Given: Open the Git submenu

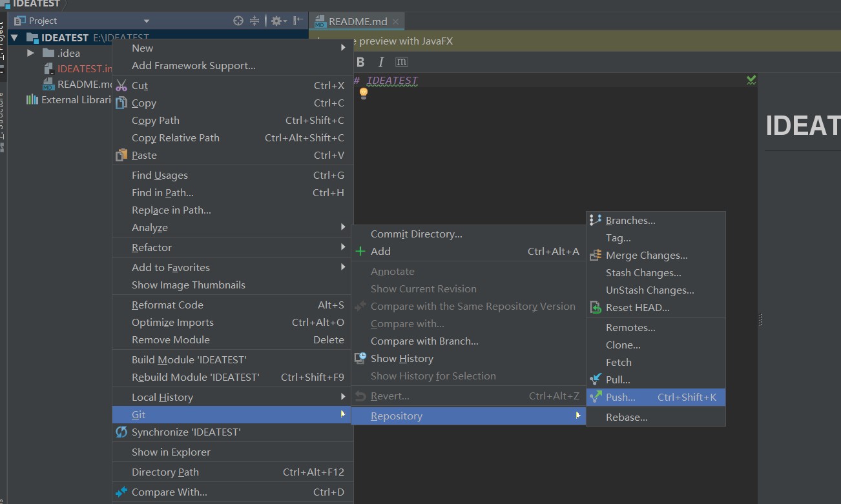Looking at the screenshot, I should (x=233, y=414).
